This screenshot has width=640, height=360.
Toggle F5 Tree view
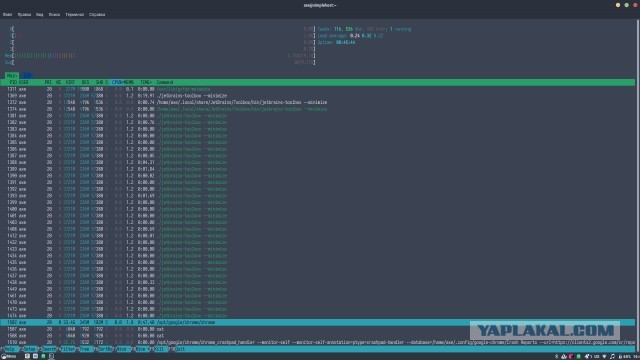point(86,349)
